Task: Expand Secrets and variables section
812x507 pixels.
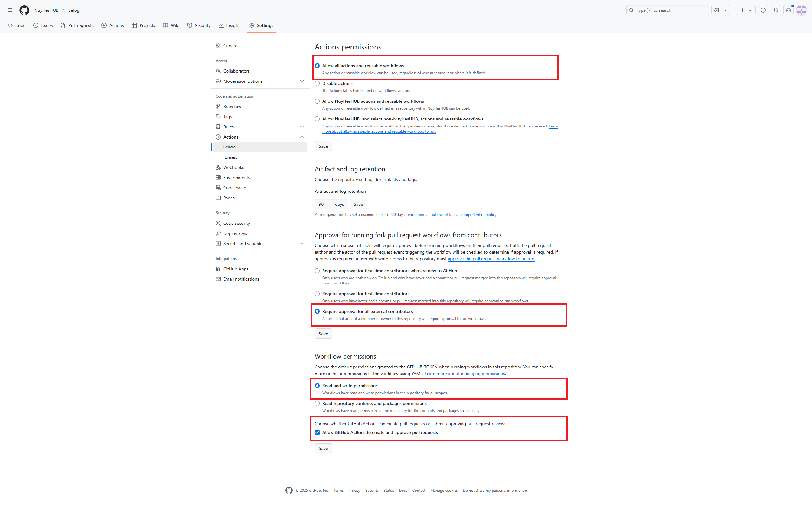Action: [x=260, y=244]
